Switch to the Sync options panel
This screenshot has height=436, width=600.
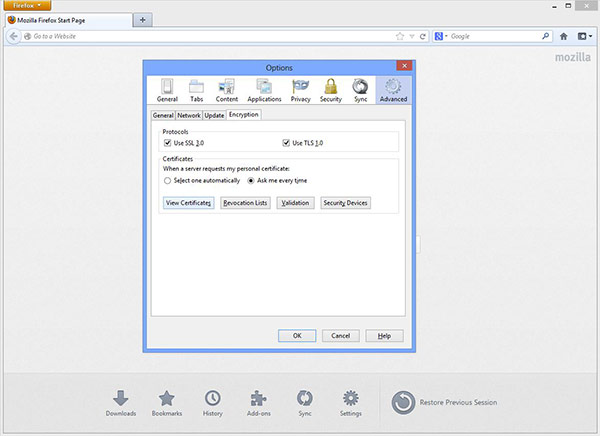pyautogui.click(x=360, y=89)
